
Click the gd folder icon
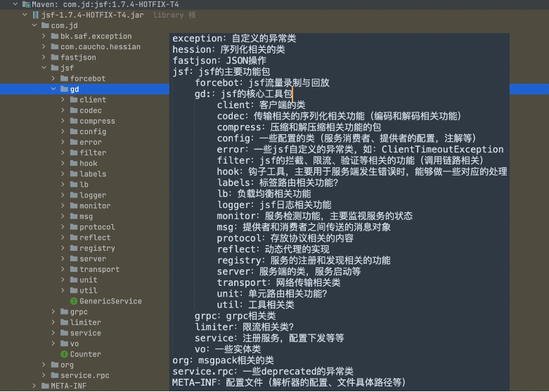[x=64, y=89]
